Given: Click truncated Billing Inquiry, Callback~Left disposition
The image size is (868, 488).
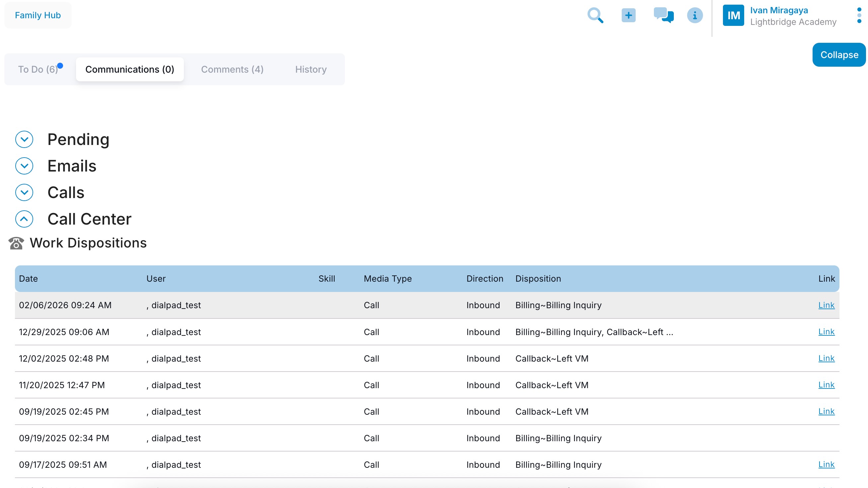Looking at the screenshot, I should pyautogui.click(x=594, y=332).
